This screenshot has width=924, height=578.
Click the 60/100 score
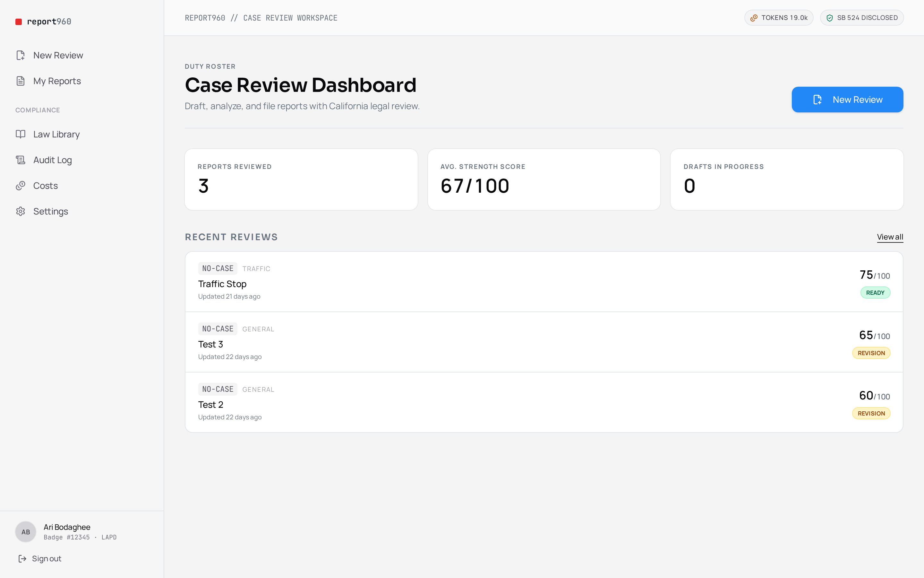click(874, 396)
